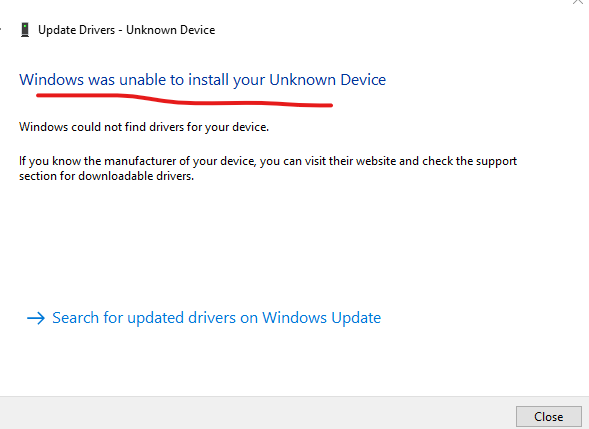Go back using the top-left back arrow
The width and height of the screenshot is (589, 429).
pyautogui.click(x=1, y=29)
